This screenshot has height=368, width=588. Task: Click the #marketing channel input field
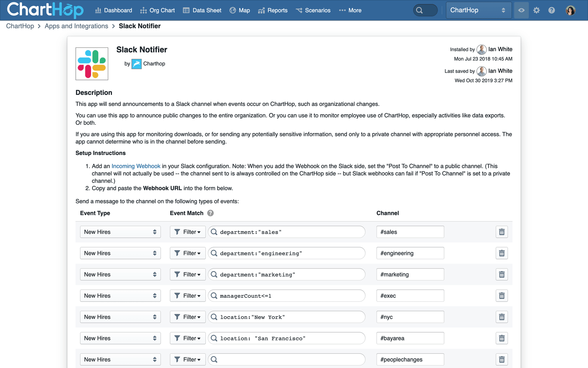point(410,275)
